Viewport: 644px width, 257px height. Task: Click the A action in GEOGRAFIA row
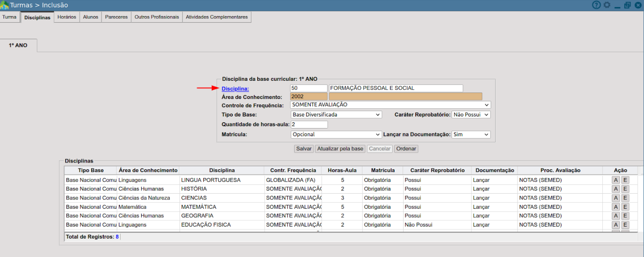pos(616,216)
